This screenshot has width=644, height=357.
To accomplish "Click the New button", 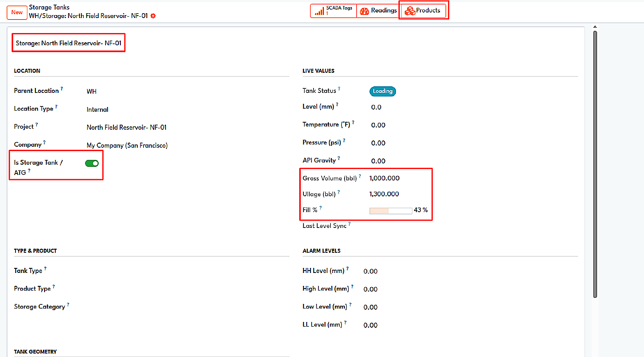I will [x=17, y=12].
